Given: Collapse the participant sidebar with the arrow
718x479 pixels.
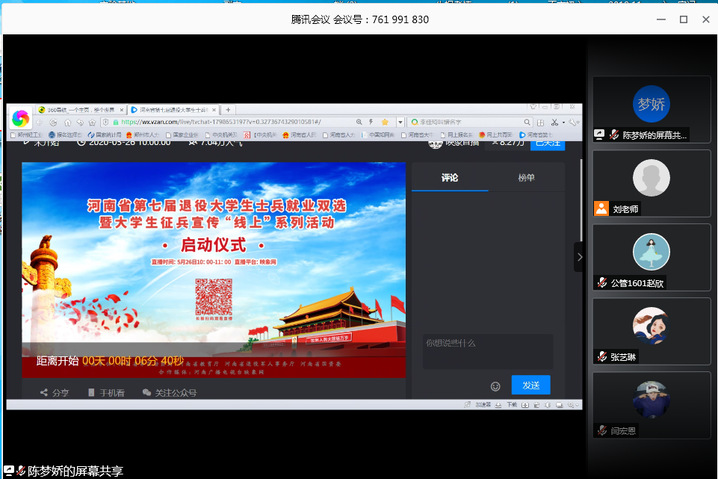Looking at the screenshot, I should (578, 257).
